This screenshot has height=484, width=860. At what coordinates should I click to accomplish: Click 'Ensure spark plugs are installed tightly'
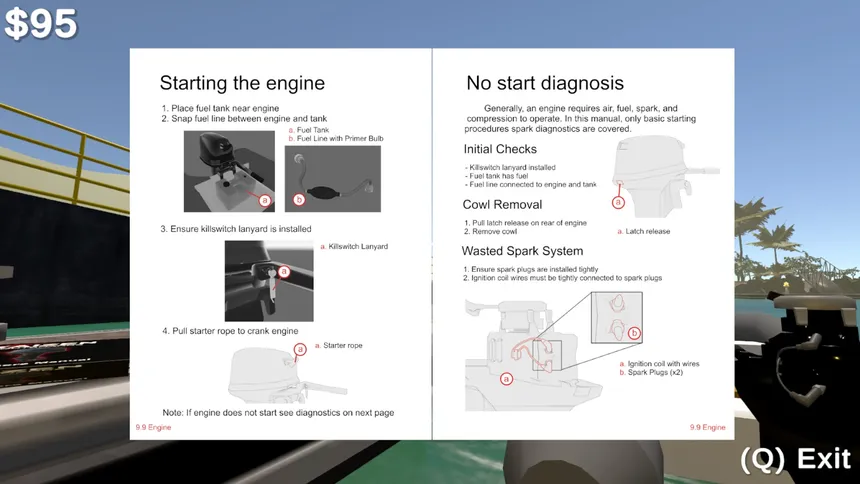tap(531, 269)
